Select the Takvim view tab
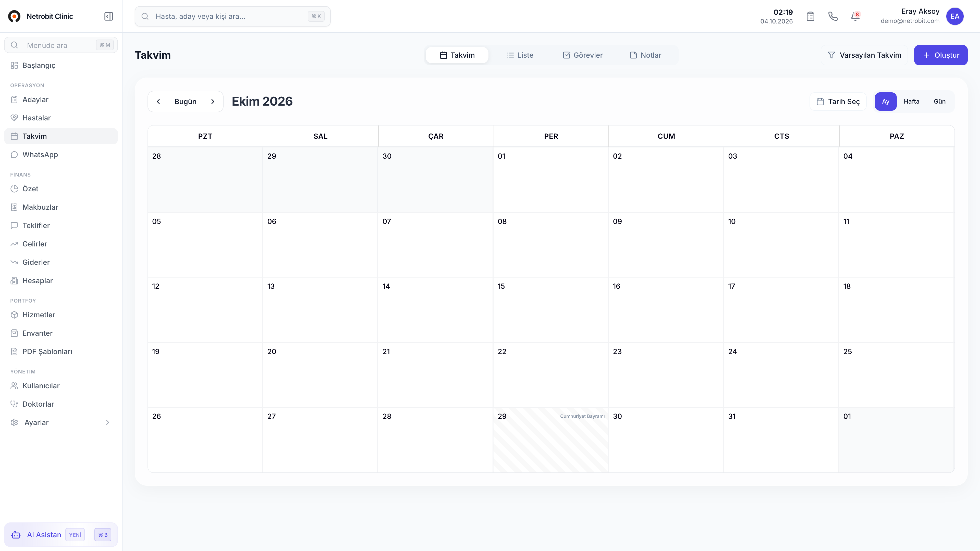The image size is (980, 551). tap(457, 55)
